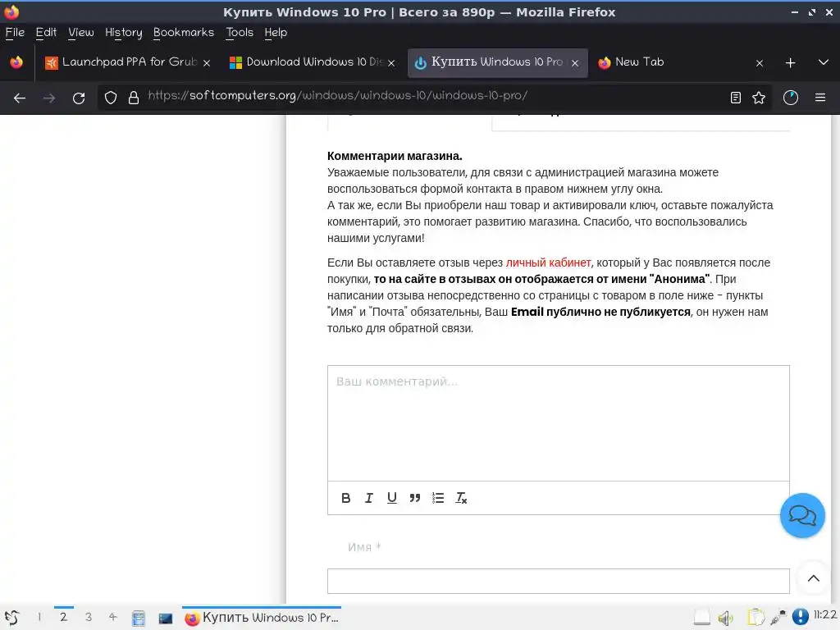Apply underline formatting in comment editor

pos(391,498)
